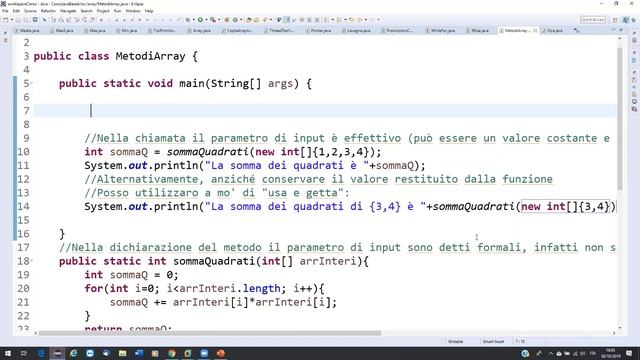The width and height of the screenshot is (640, 360).
Task: Switch to the ThreadTest editor tab
Action: click(x=280, y=31)
